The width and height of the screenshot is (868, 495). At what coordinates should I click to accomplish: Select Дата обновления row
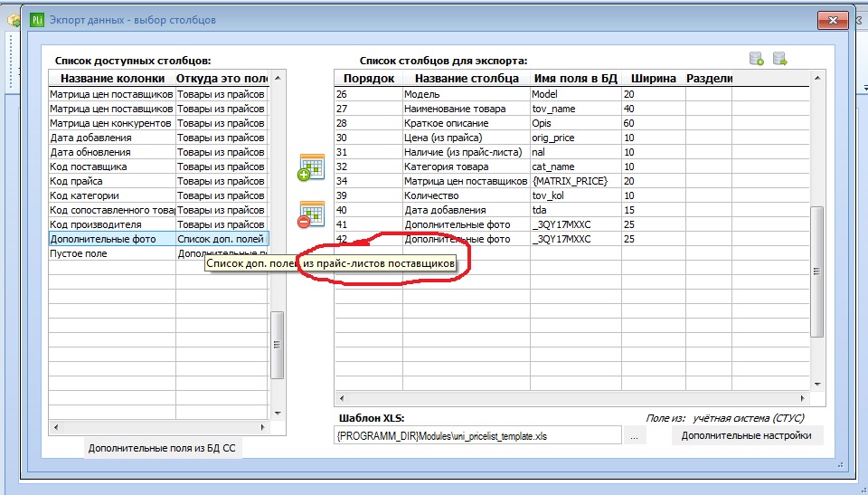pos(159,152)
